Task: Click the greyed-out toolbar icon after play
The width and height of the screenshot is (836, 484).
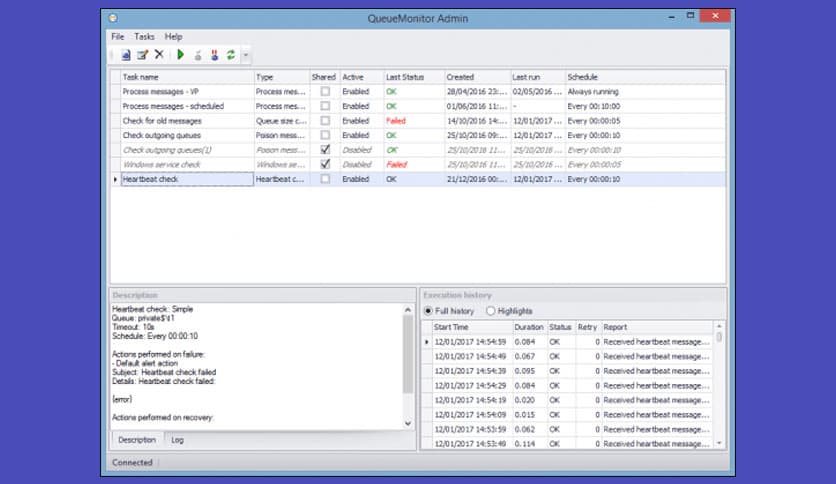Action: pos(198,55)
